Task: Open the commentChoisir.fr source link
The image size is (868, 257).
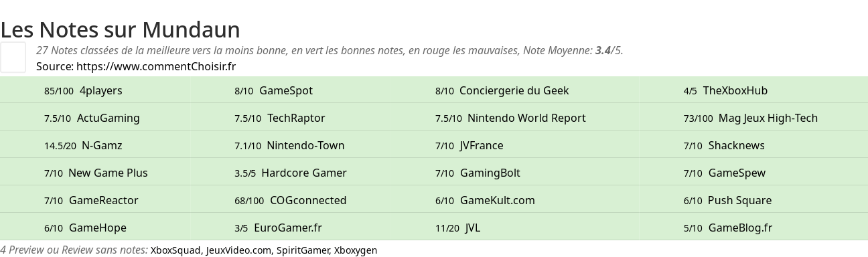Action: 156,66
